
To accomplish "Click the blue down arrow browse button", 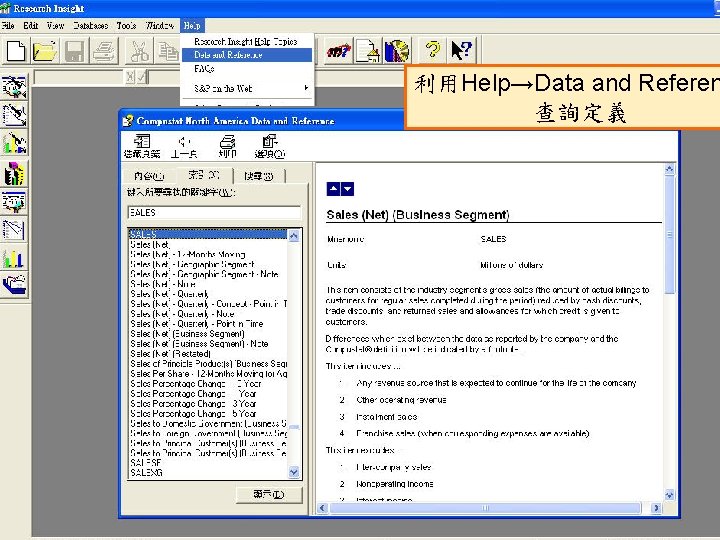I will 348,189.
